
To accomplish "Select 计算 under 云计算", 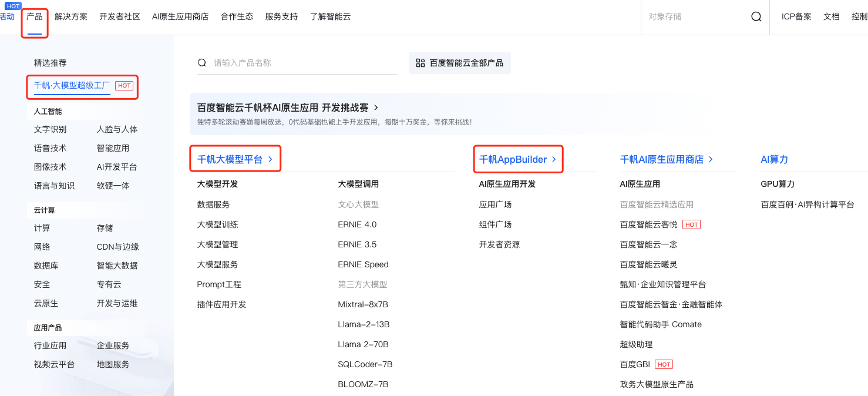I will click(42, 228).
